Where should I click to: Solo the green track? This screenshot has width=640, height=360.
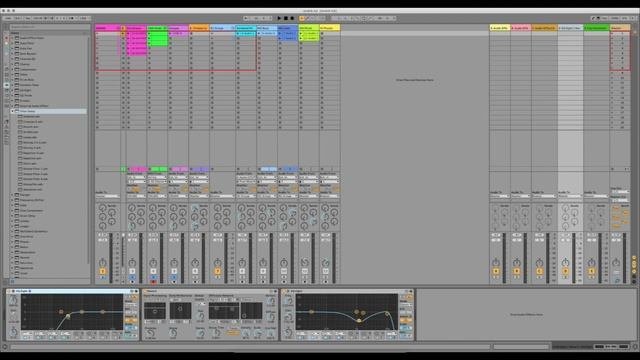click(153, 277)
